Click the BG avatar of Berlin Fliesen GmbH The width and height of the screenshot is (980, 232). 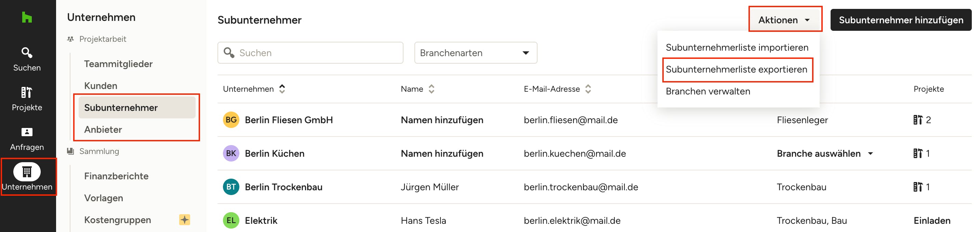[x=231, y=120]
